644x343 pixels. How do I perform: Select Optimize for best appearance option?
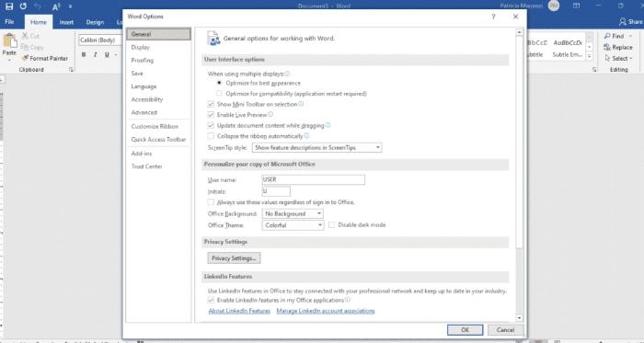[x=219, y=83]
